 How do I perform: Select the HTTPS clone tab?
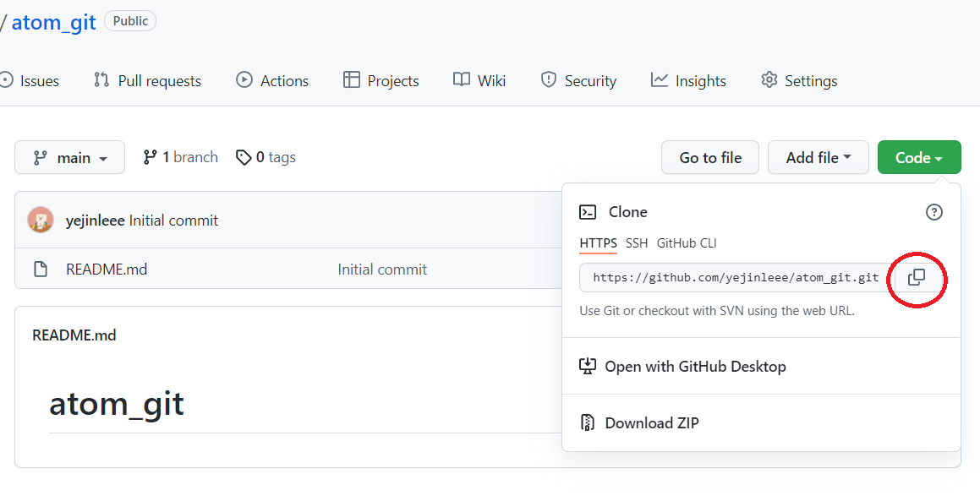[598, 243]
